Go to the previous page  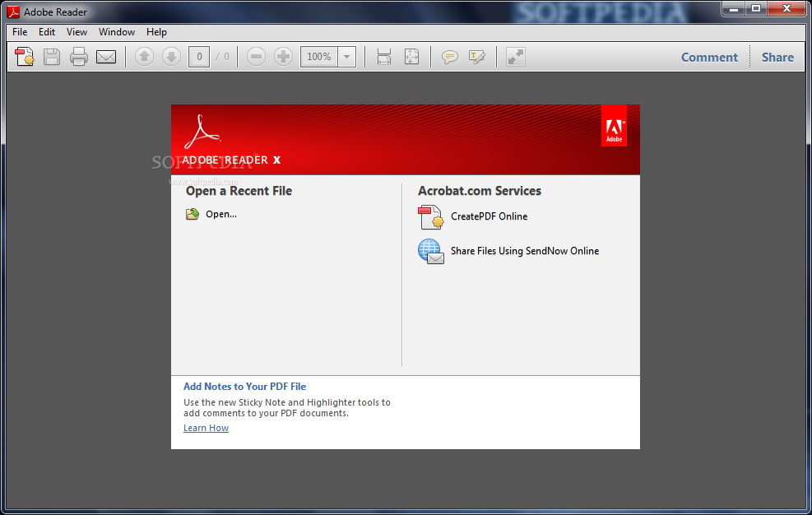point(144,56)
